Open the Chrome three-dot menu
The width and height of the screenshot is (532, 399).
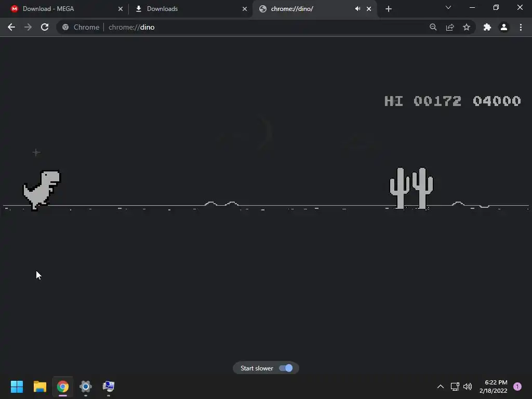[521, 27]
